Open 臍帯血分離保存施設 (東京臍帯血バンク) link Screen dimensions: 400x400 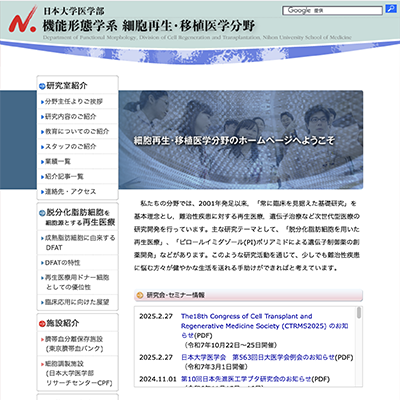click(74, 344)
